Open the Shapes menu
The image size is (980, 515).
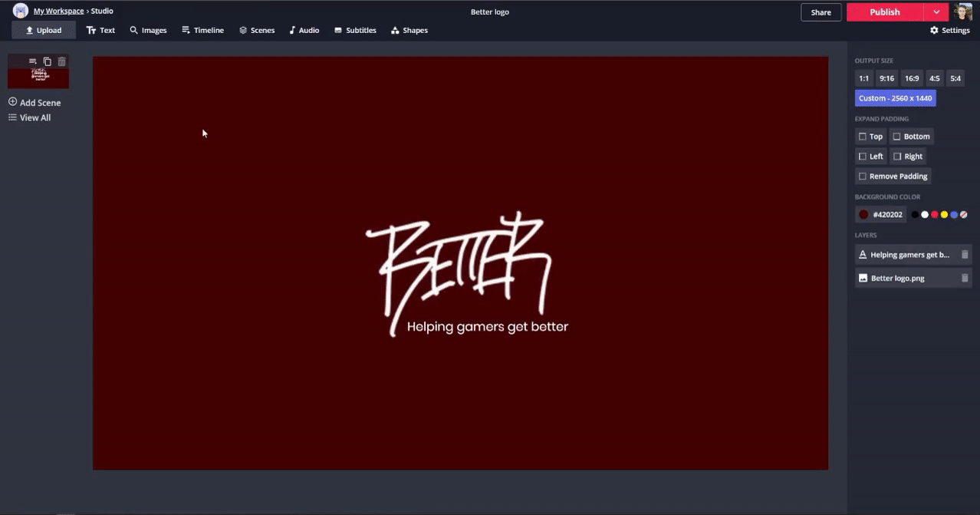coord(409,31)
